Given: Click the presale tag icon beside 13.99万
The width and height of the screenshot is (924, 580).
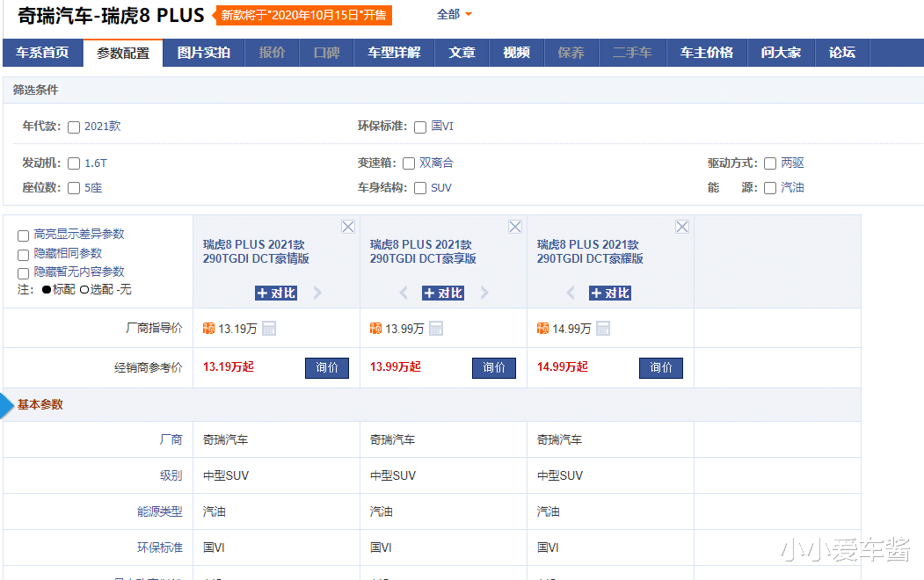Looking at the screenshot, I should [376, 328].
